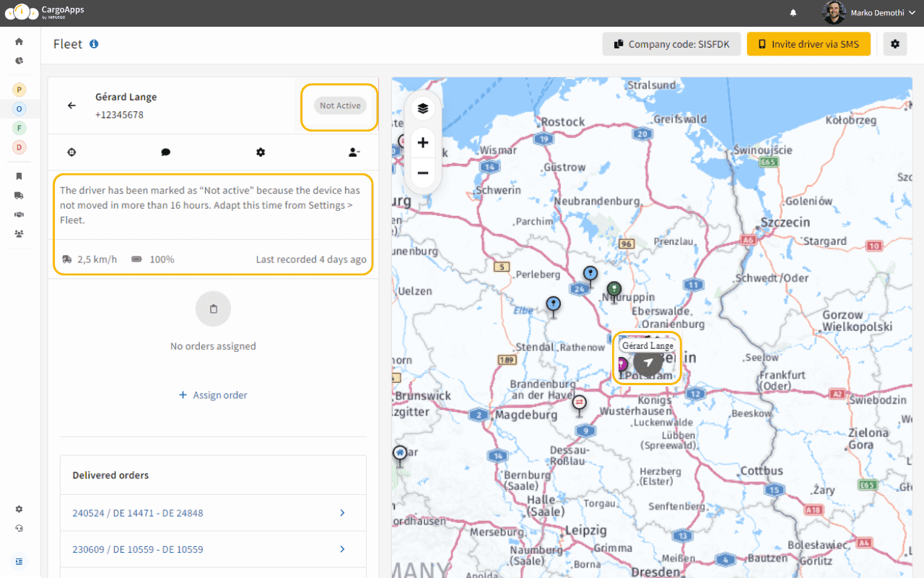The height and width of the screenshot is (578, 924).
Task: Open the driver settings gear icon
Action: point(261,152)
